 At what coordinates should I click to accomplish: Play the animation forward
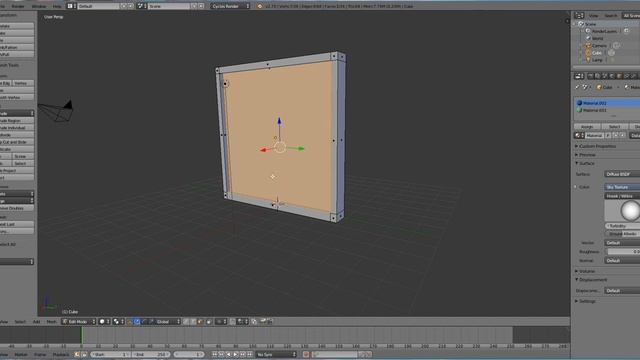click(x=236, y=354)
